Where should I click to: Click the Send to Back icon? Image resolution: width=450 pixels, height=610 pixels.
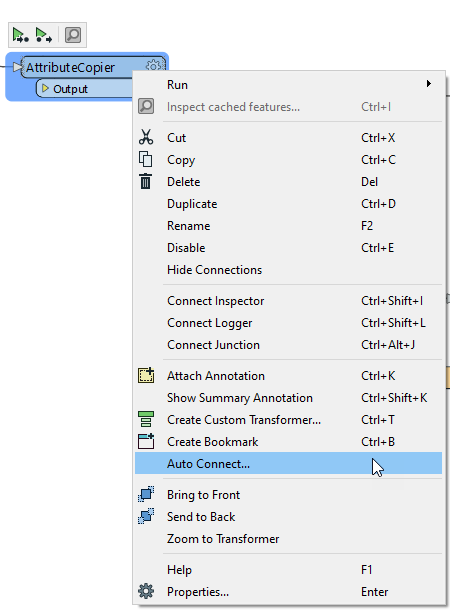pos(146,516)
